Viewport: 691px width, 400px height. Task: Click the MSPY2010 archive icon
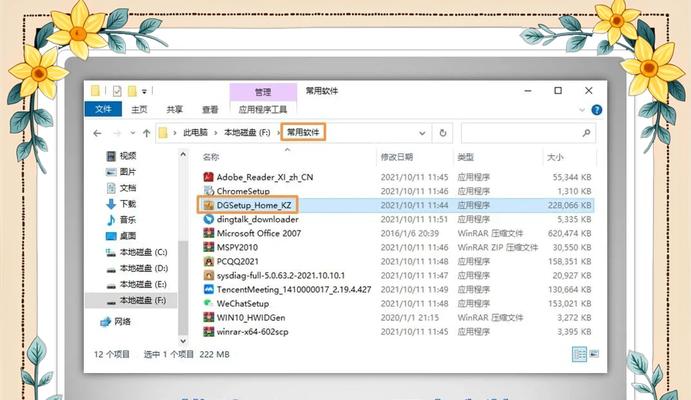pyautogui.click(x=208, y=247)
